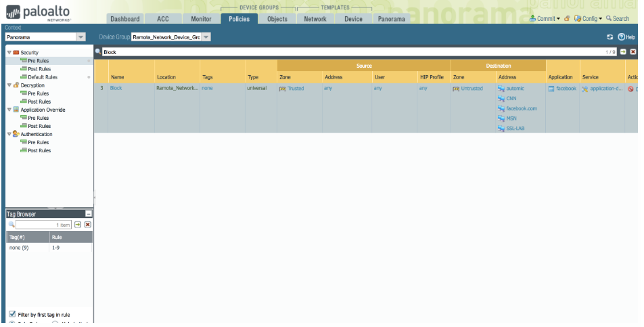Switch to the Dashboard tab
Image resolution: width=644 pixels, height=327 pixels.
tap(125, 19)
